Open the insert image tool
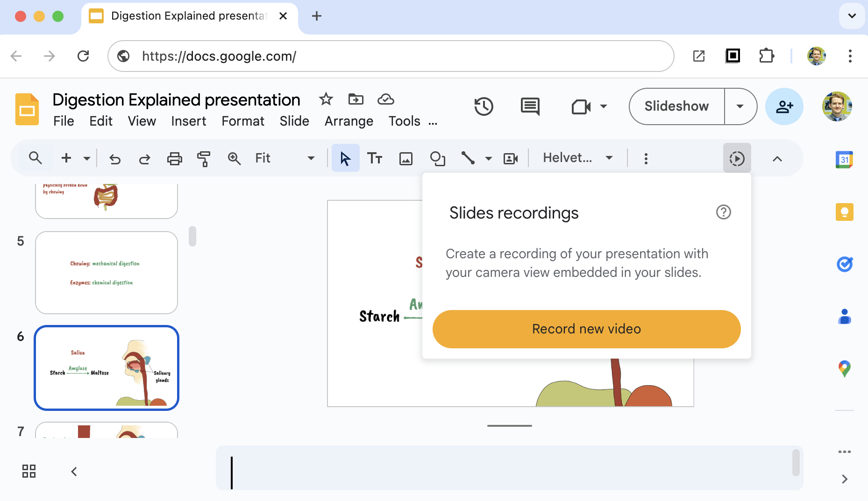 coord(406,158)
